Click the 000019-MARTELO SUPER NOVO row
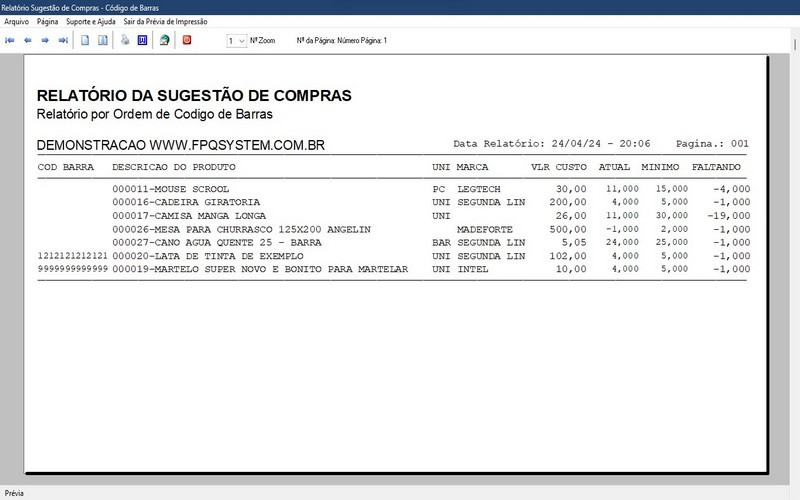This screenshot has height=500, width=800. (260, 269)
